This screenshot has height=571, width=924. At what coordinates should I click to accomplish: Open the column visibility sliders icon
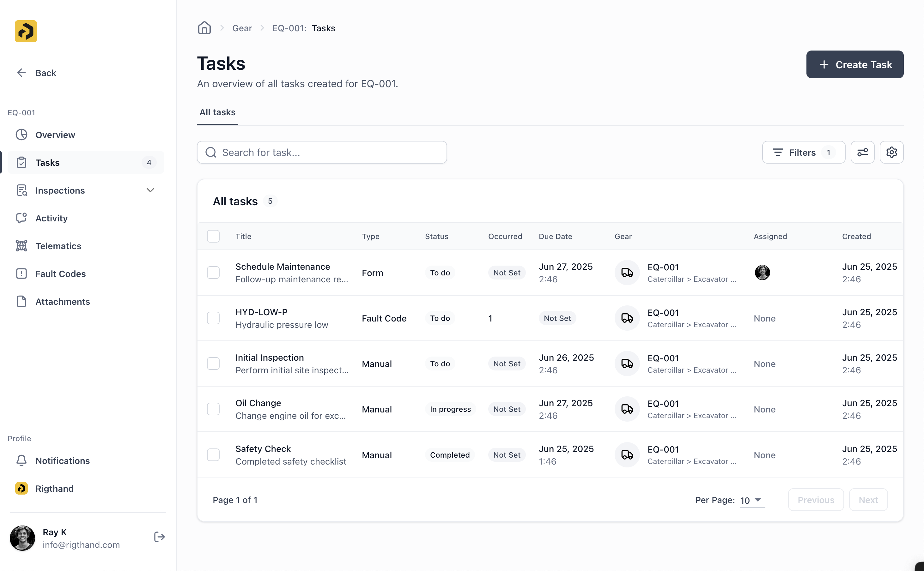click(x=863, y=152)
